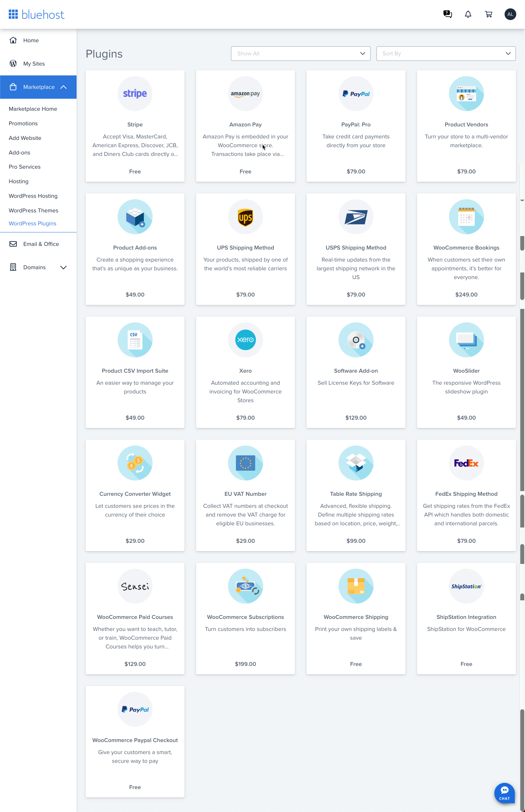The height and width of the screenshot is (812, 525).
Task: Expand the Domains sidebar menu
Action: tap(63, 267)
